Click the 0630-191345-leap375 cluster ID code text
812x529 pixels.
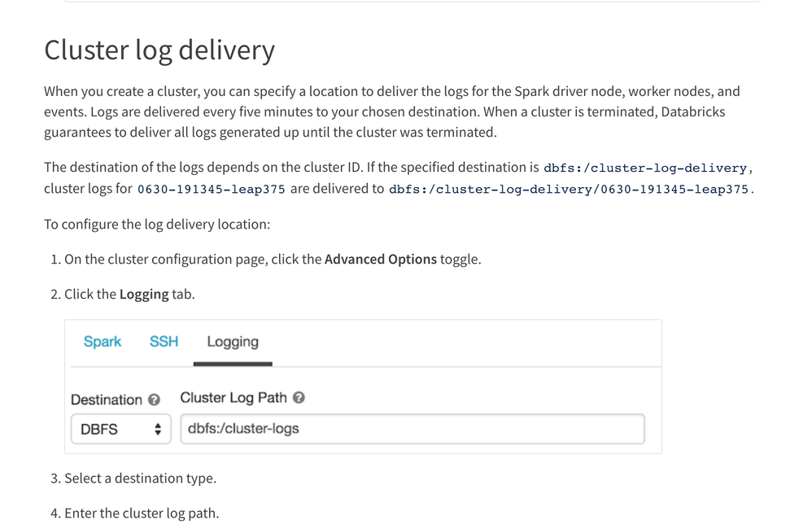(211, 190)
